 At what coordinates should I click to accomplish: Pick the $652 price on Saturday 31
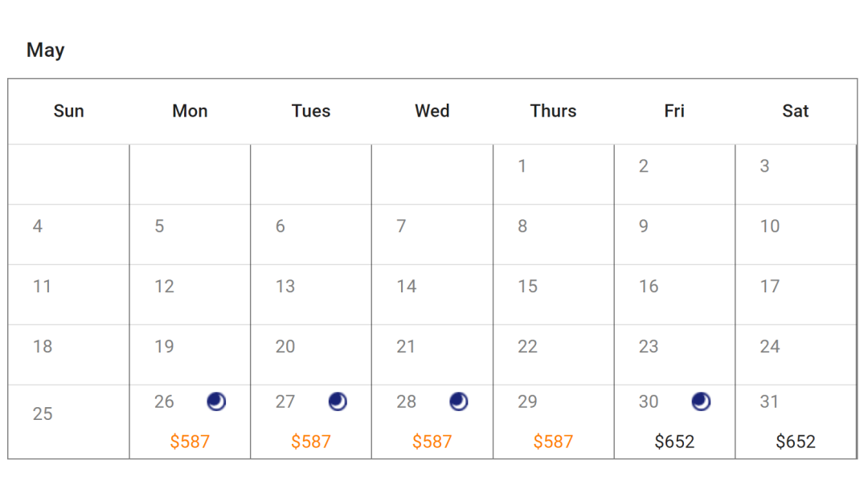[796, 442]
